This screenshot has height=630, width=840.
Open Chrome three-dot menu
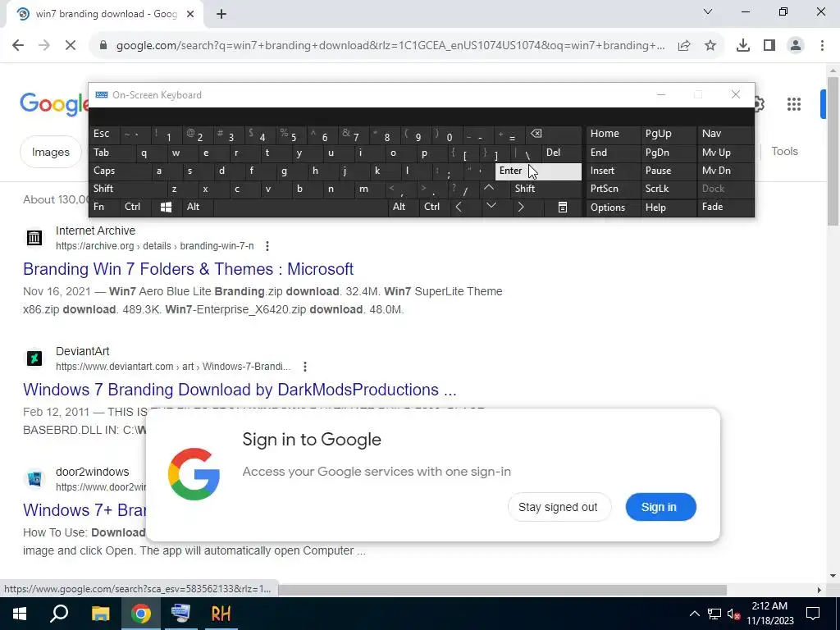822,46
